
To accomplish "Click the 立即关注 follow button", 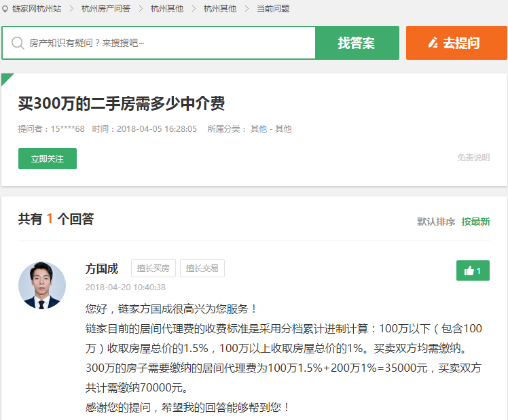I will coord(48,158).
